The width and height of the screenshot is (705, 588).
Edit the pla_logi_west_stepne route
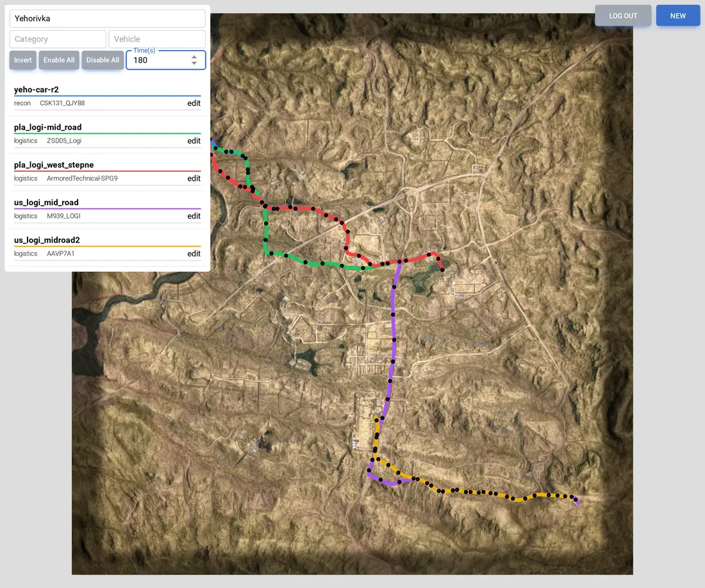click(194, 178)
